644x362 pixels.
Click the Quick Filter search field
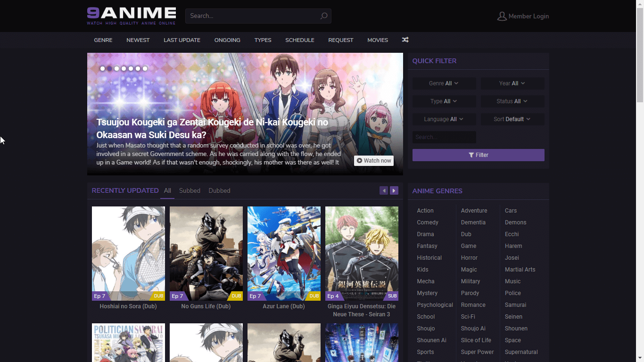click(x=444, y=137)
